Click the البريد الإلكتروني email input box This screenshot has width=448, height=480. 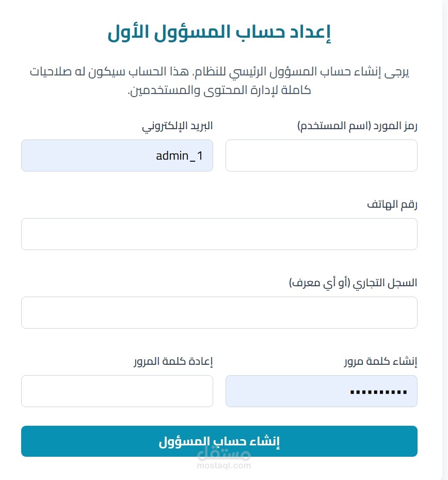[x=117, y=156]
